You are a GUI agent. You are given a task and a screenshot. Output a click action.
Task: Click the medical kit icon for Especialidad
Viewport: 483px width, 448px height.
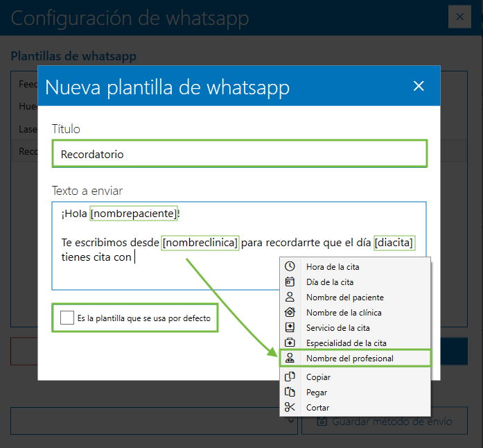pyautogui.click(x=290, y=343)
